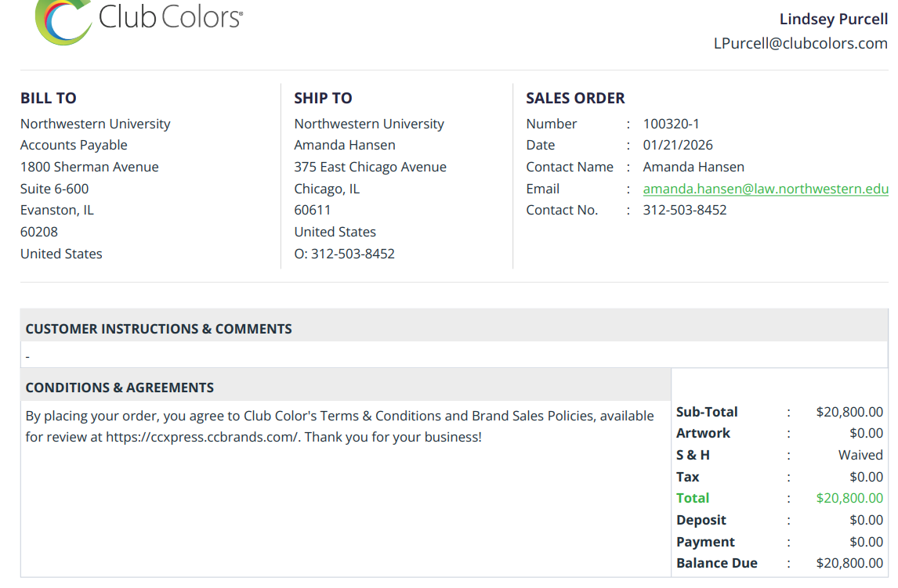Select the Balance Due amount $20,800.00
The image size is (898, 588).
click(x=850, y=563)
